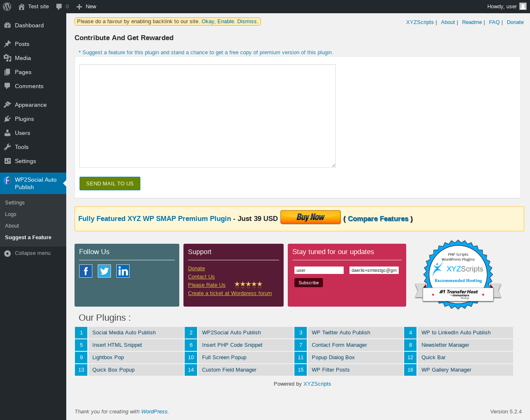The width and height of the screenshot is (530, 420).
Task: Dismiss the backlink notice
Action: pyautogui.click(x=248, y=22)
